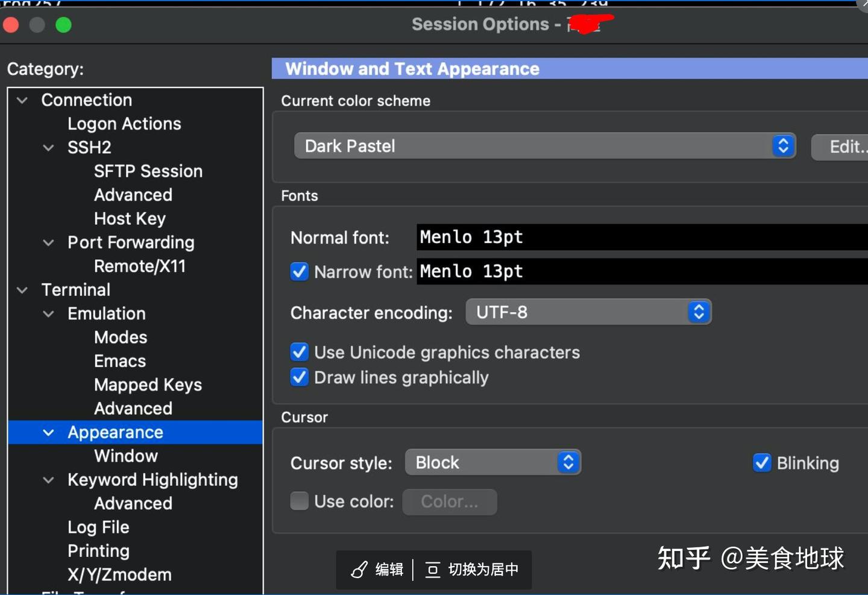Collapse the SSH2 category

48,148
